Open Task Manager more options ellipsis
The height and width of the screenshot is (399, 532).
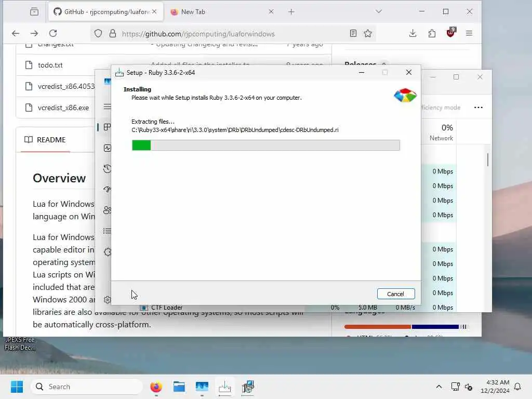click(478, 108)
